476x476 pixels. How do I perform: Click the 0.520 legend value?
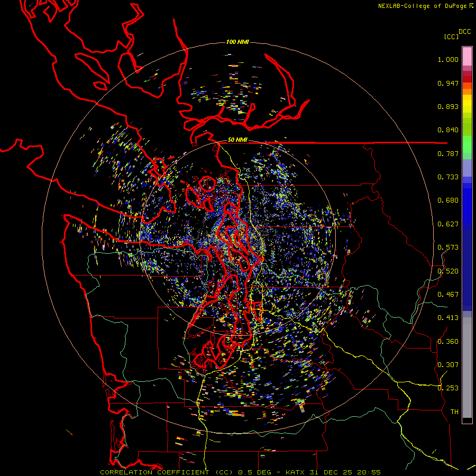(448, 271)
